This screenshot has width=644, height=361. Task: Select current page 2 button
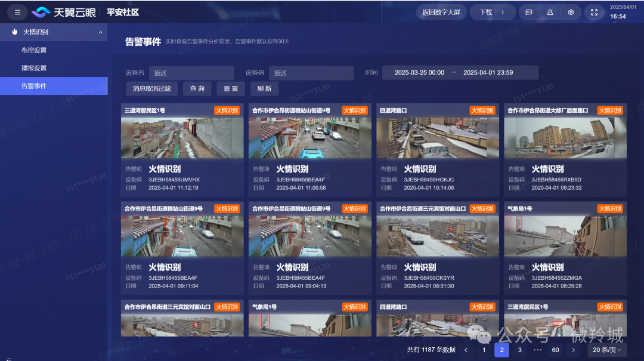click(501, 350)
